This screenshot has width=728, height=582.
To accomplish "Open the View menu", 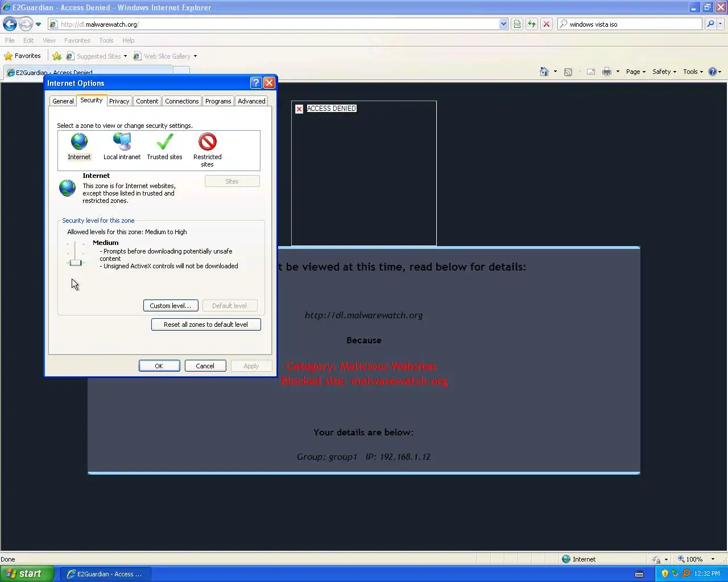I will pos(49,40).
